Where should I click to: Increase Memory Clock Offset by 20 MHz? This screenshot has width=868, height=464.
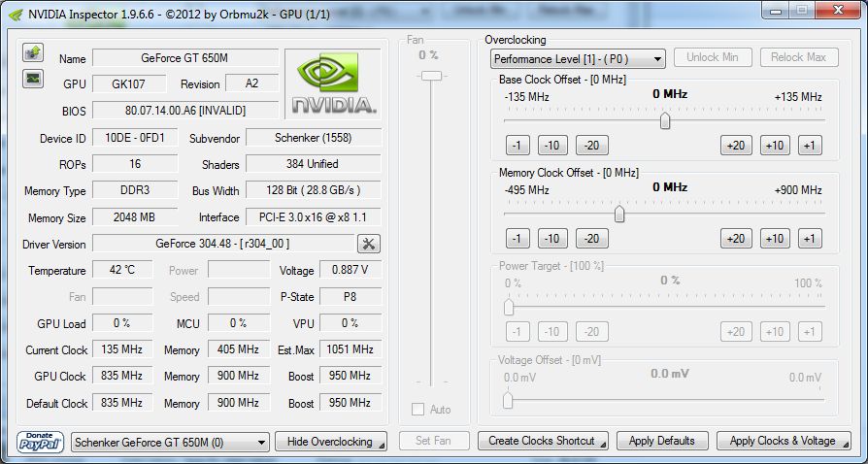pos(736,239)
